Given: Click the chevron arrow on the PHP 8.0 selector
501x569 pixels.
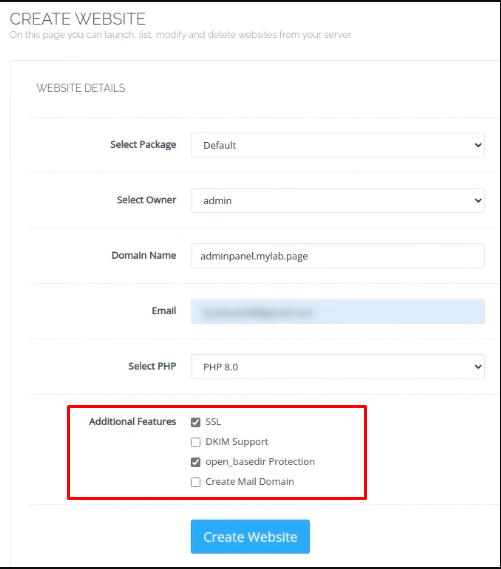Looking at the screenshot, I should [478, 367].
